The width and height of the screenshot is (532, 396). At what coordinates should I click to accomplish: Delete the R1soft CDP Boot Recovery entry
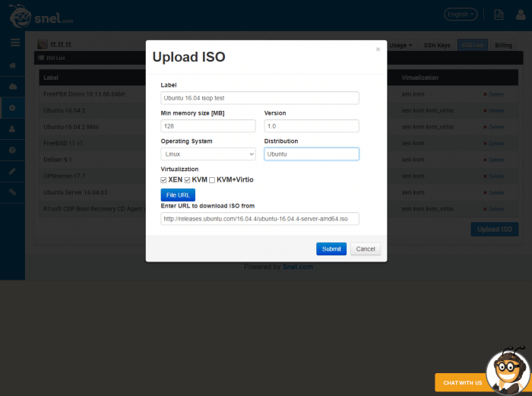pyautogui.click(x=493, y=209)
